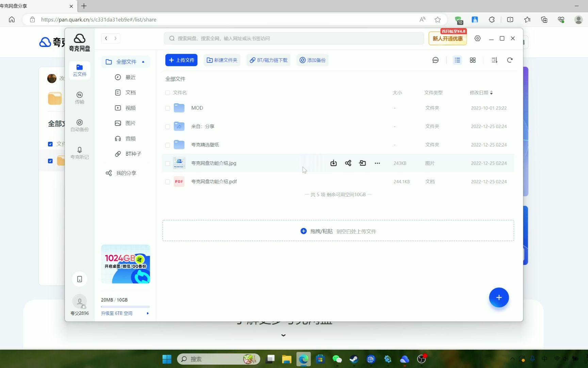Open File Explorer from the taskbar
This screenshot has height=368, width=588.
pos(287,359)
